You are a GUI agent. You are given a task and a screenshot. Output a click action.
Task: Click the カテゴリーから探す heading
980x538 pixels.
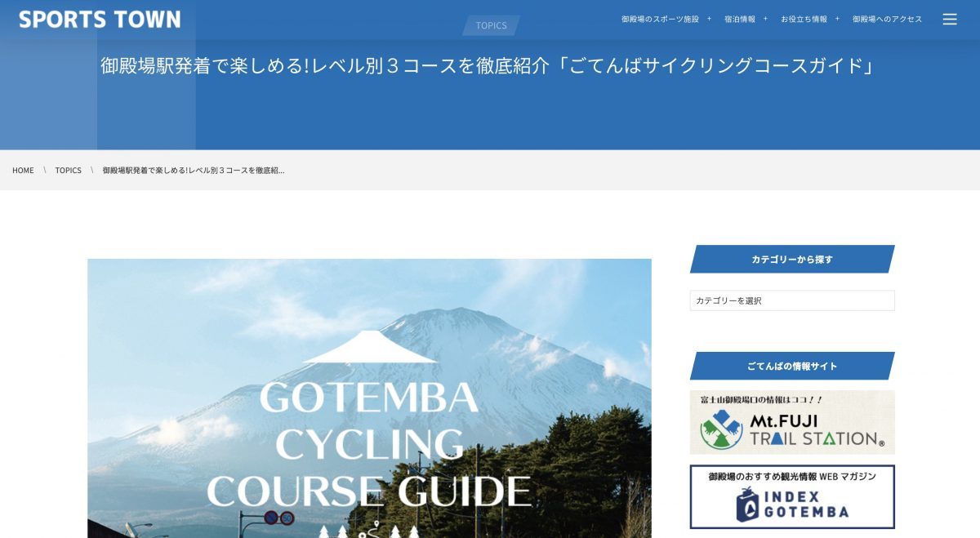coord(792,260)
